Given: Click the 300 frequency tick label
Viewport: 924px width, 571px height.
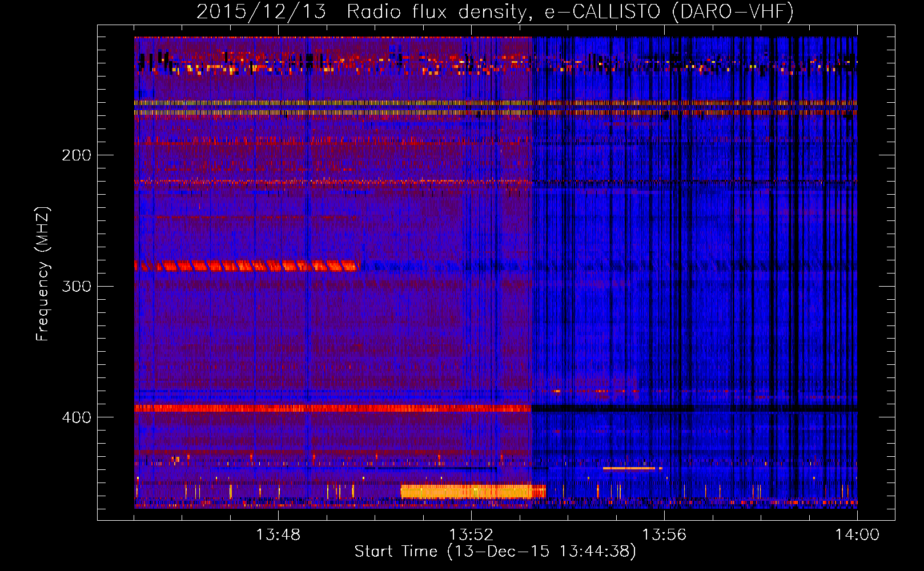Looking at the screenshot, I should pos(77,286).
